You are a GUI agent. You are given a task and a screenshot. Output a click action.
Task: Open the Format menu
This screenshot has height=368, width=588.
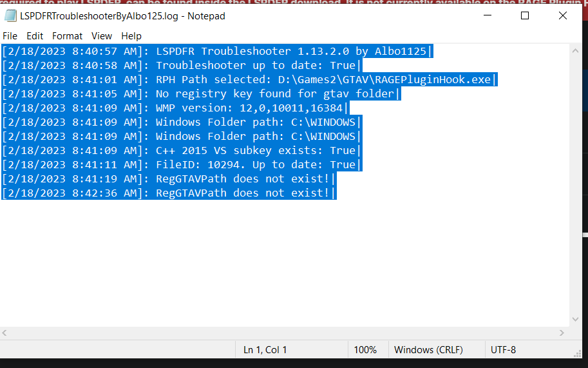pyautogui.click(x=67, y=36)
